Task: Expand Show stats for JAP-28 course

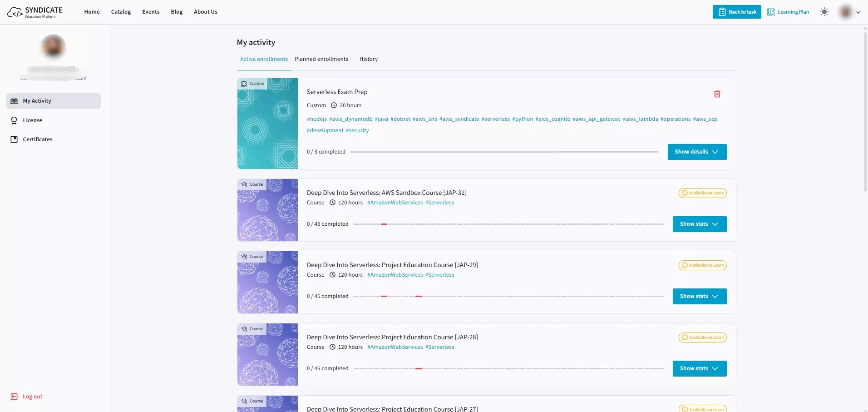Action: (700, 368)
